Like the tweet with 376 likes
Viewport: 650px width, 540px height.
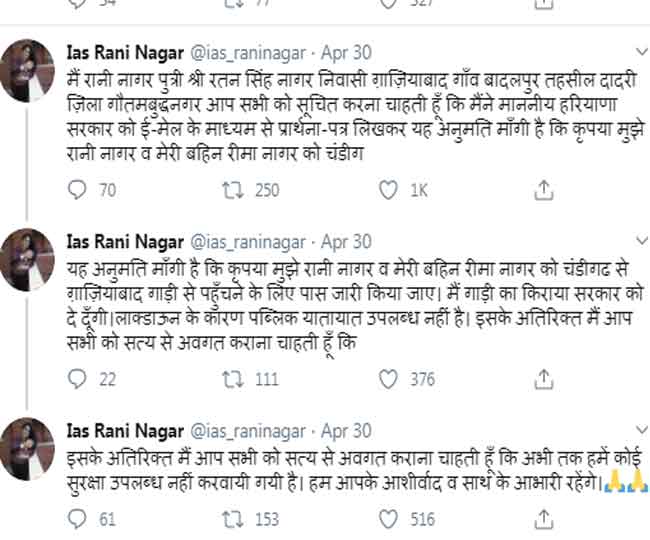tap(391, 380)
